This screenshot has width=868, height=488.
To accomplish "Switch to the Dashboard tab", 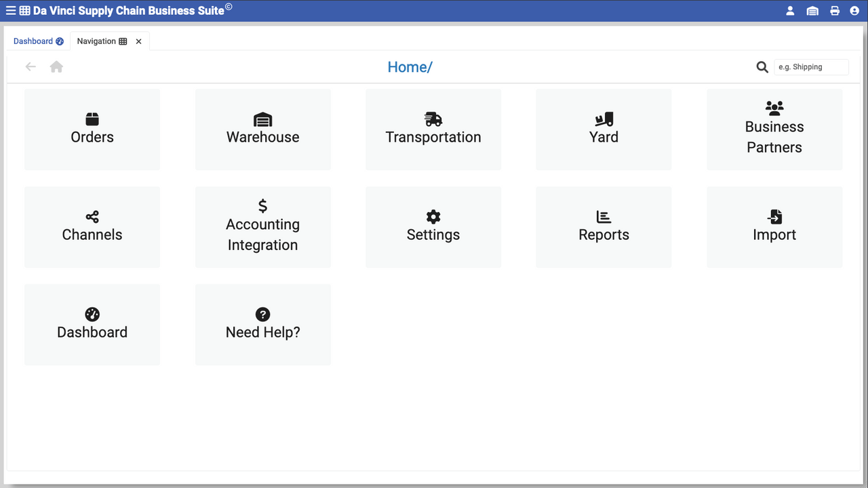I will click(x=39, y=41).
